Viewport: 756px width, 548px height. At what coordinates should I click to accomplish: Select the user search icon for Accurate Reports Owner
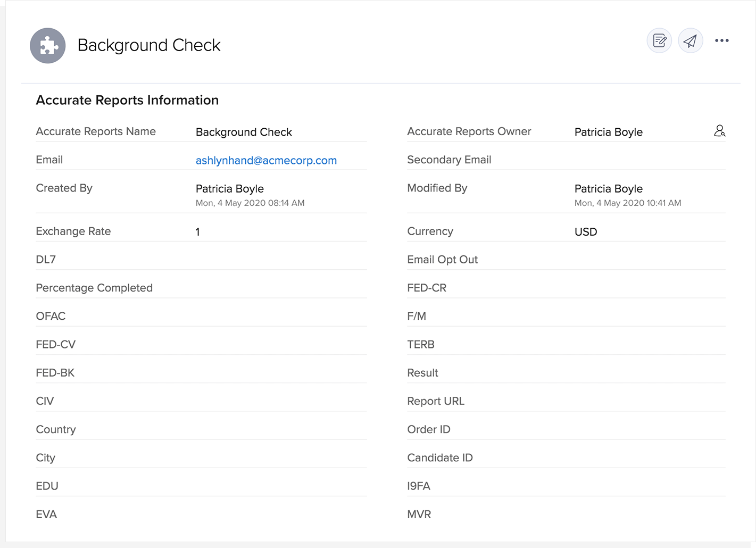720,130
